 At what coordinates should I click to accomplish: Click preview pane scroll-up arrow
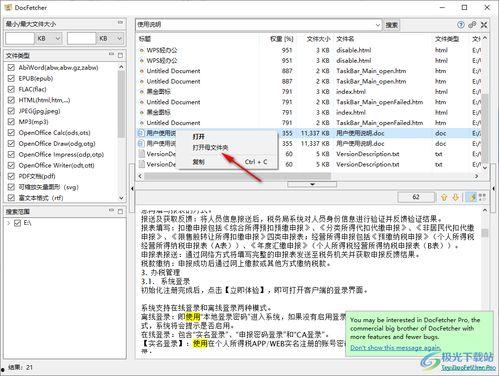pos(485,210)
